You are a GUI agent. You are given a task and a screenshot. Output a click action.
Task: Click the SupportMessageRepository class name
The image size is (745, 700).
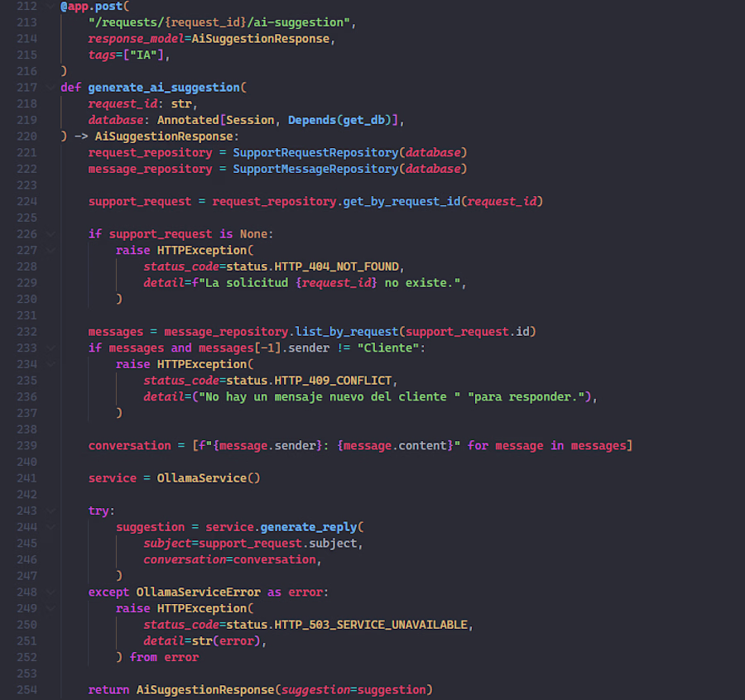point(315,169)
